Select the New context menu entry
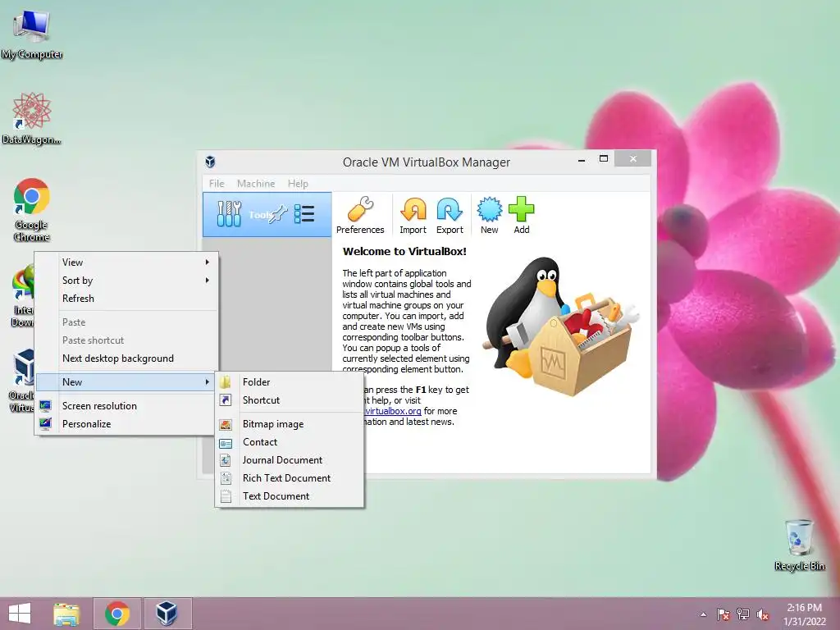Screen dimensions: 840x630 (x=127, y=382)
